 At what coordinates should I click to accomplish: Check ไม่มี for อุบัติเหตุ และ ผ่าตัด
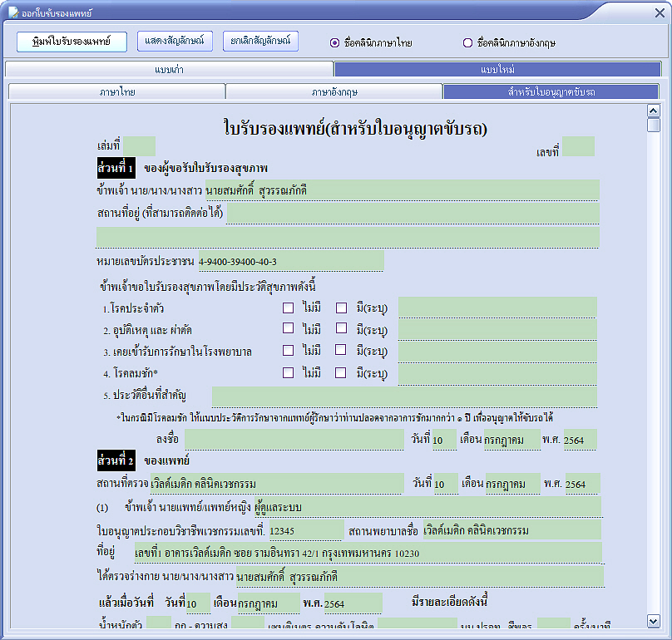click(288, 328)
